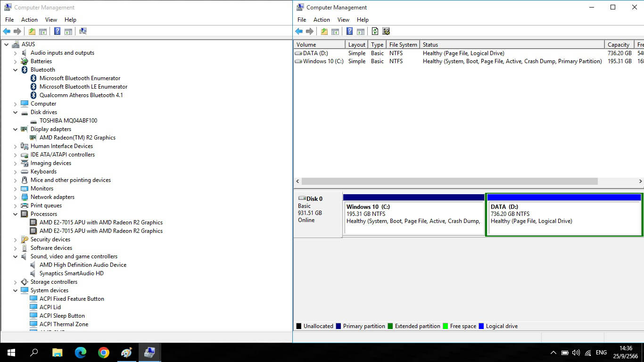Click Forward arrow in right window toolbar
Viewport: 644px width, 362px height.
[310, 32]
